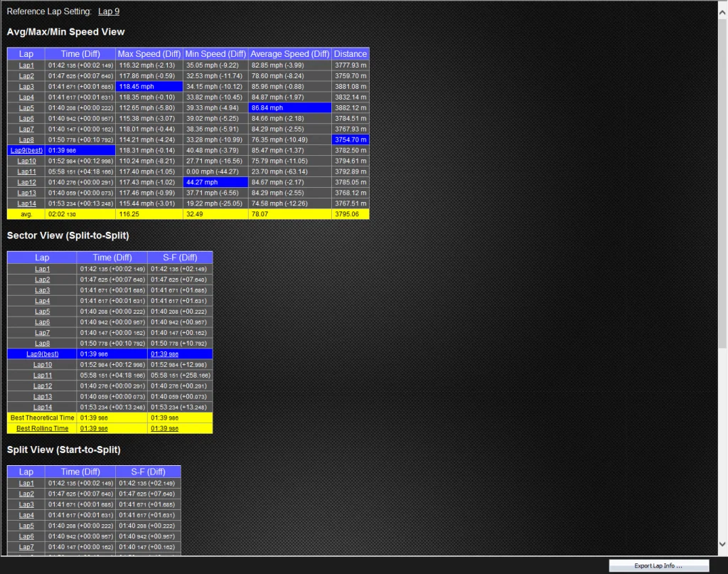Select Lap1 in Avg/Max/Min Speed table
This screenshot has height=574, width=728.
tap(26, 65)
